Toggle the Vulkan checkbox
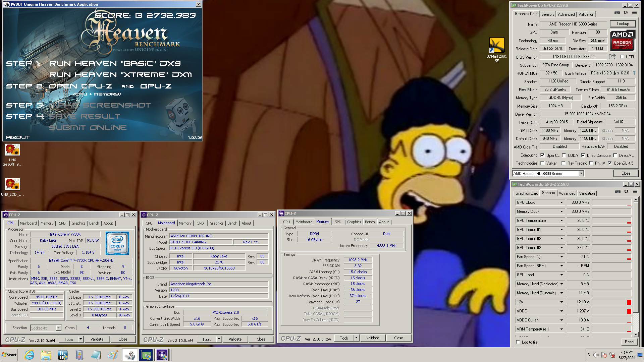The width and height of the screenshot is (644, 362). (x=542, y=163)
